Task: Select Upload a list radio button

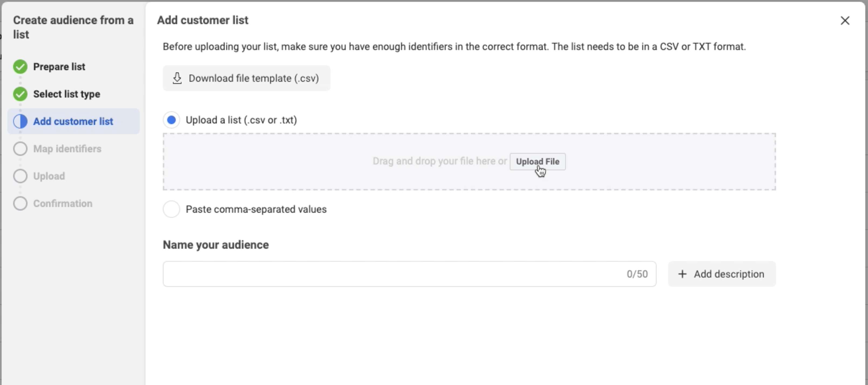Action: click(x=171, y=120)
